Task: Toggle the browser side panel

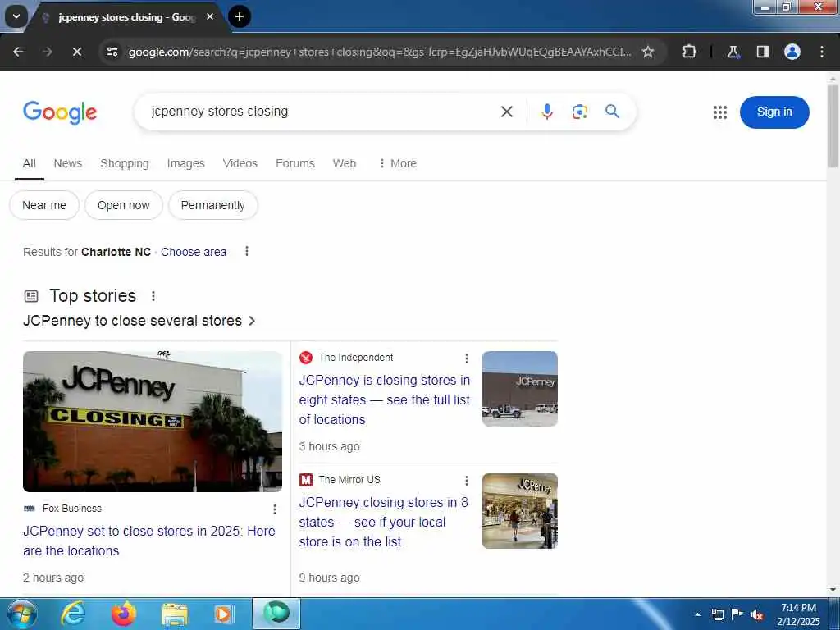Action: click(x=763, y=52)
